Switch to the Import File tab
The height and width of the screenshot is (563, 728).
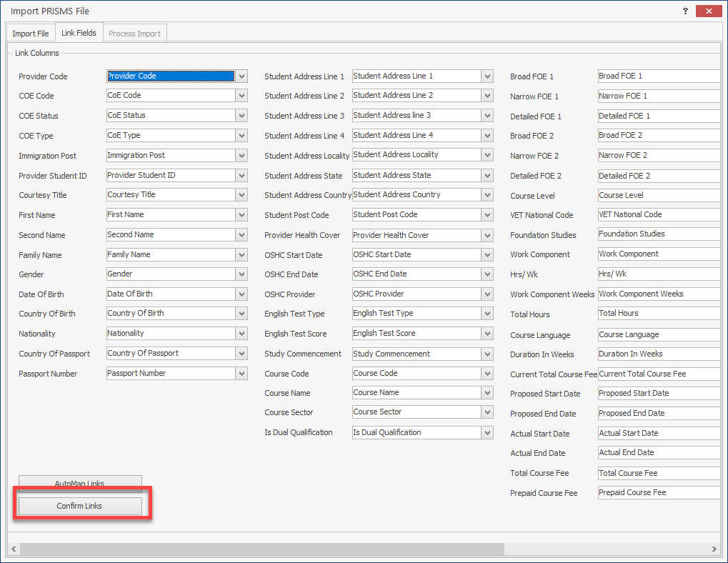tap(31, 34)
